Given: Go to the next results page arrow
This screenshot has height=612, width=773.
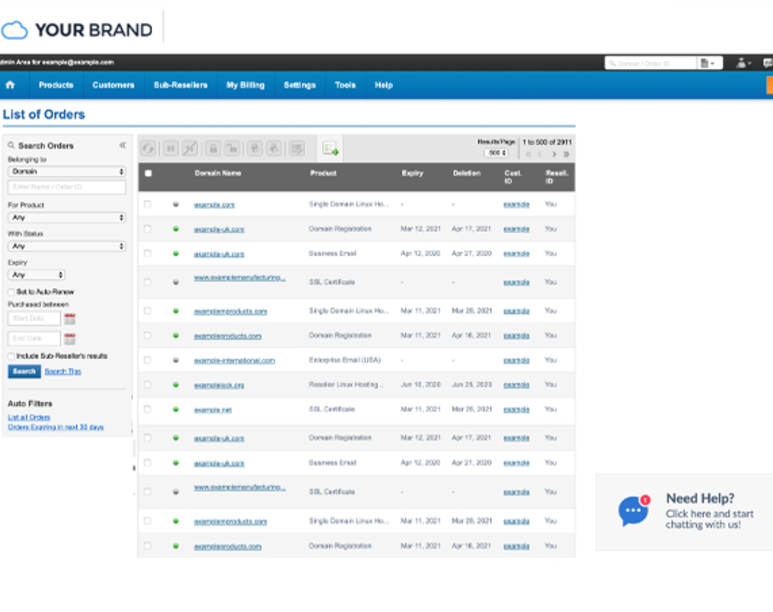Looking at the screenshot, I should pyautogui.click(x=554, y=154).
